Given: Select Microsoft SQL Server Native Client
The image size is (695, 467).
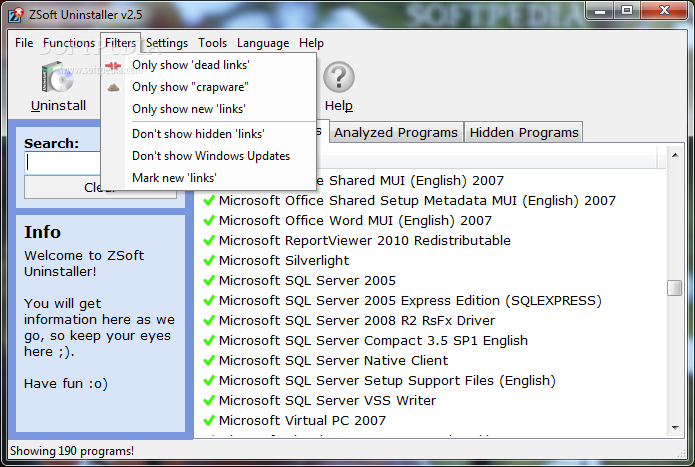Looking at the screenshot, I should click(x=333, y=361).
